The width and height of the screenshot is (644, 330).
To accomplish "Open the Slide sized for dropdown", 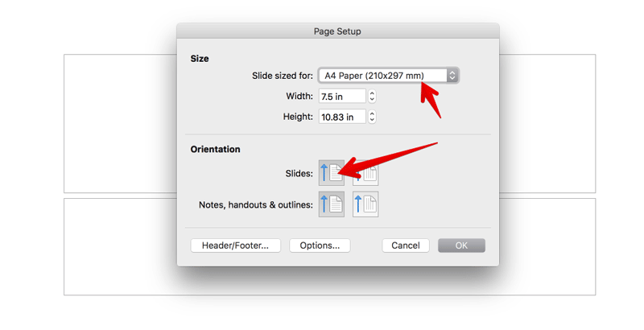I will (x=389, y=76).
